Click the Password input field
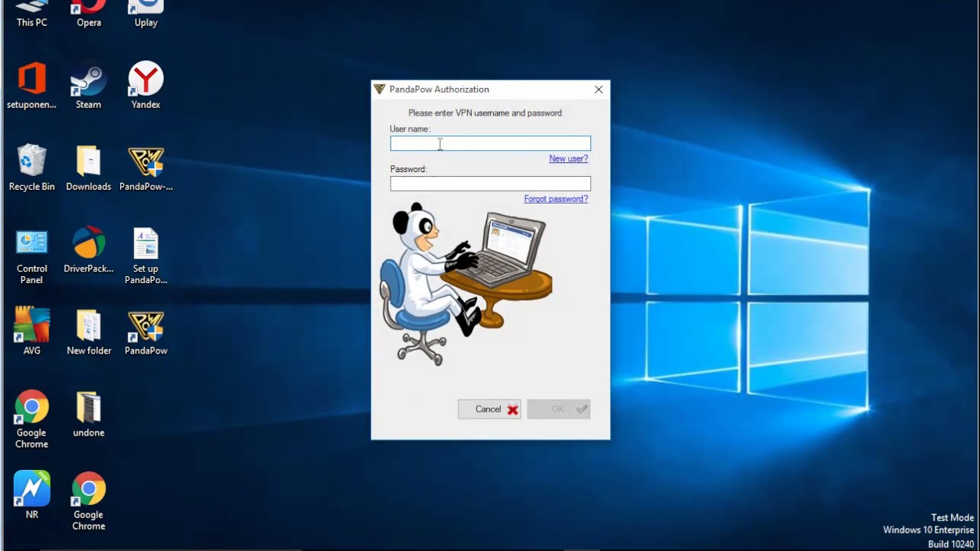The width and height of the screenshot is (980, 551). pos(491,184)
